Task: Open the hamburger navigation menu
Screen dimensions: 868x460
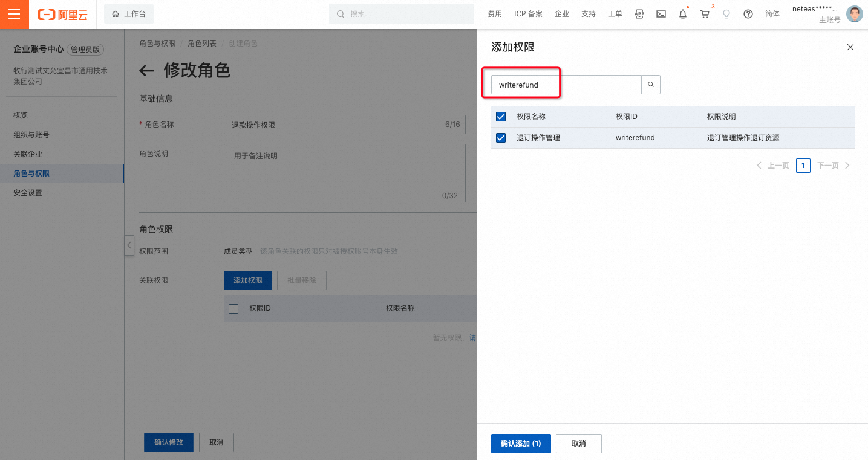Action: pyautogui.click(x=14, y=14)
